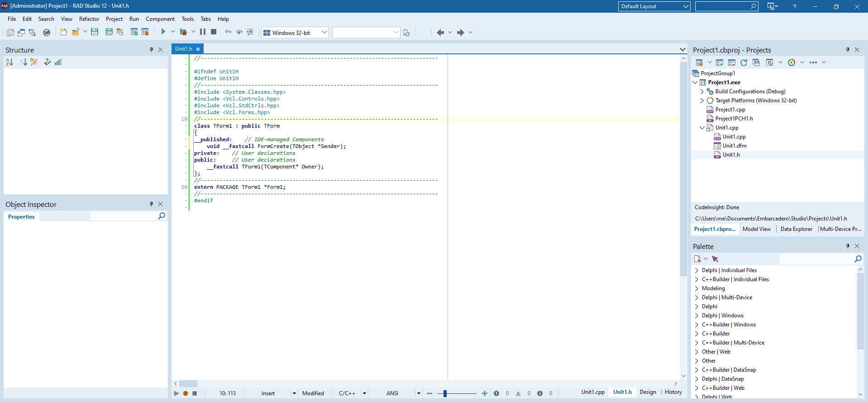Expand the Modeling palette category

tap(697, 288)
